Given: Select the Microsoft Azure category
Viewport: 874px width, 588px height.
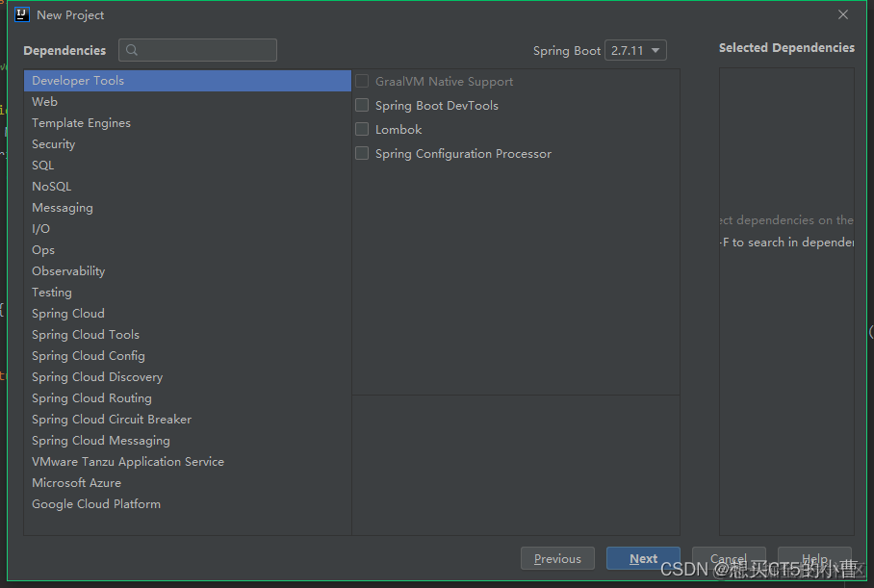Looking at the screenshot, I should point(188,483).
